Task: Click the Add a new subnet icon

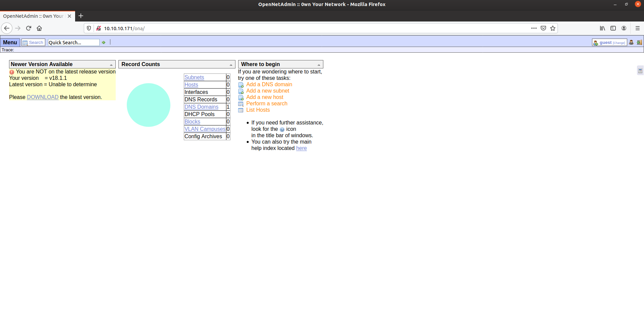Action: 241,91
